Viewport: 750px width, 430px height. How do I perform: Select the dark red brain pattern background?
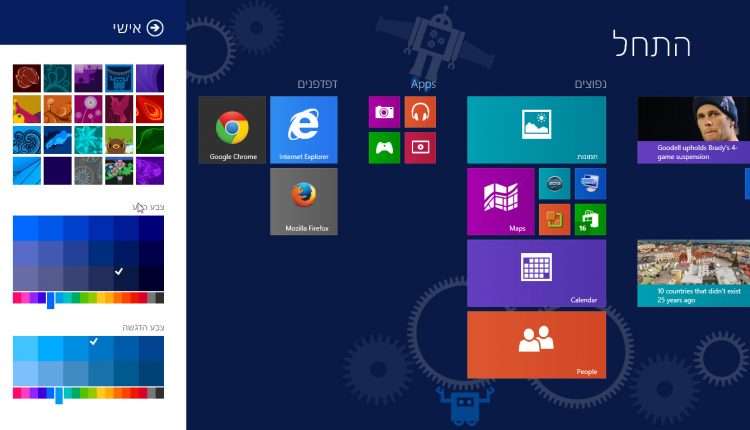pyautogui.click(x=27, y=78)
